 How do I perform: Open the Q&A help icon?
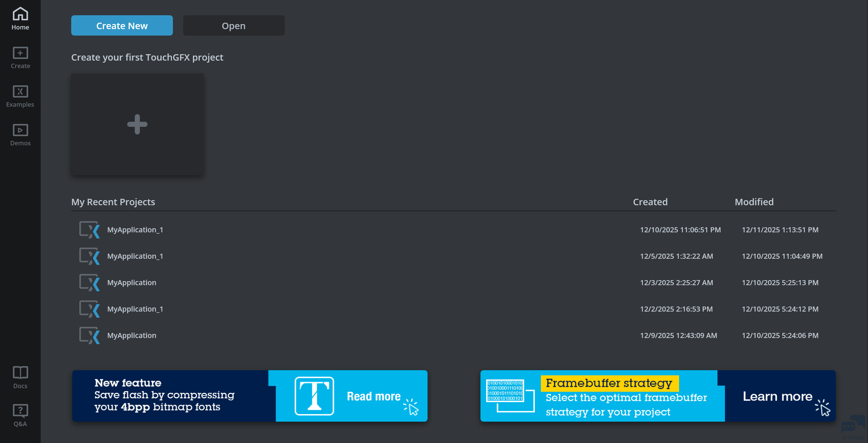click(x=20, y=411)
